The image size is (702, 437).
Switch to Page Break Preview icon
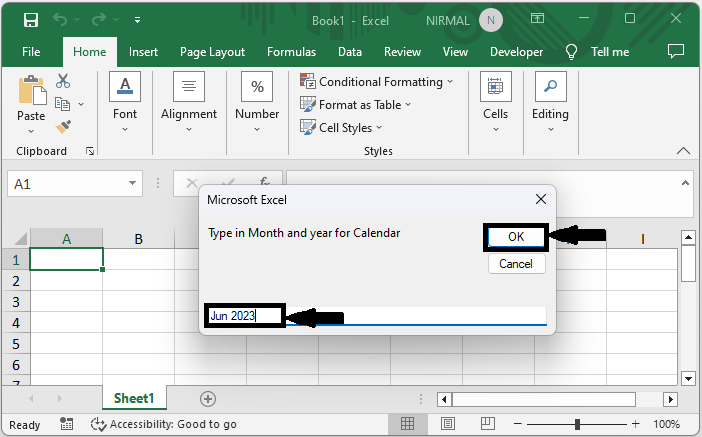click(x=488, y=424)
